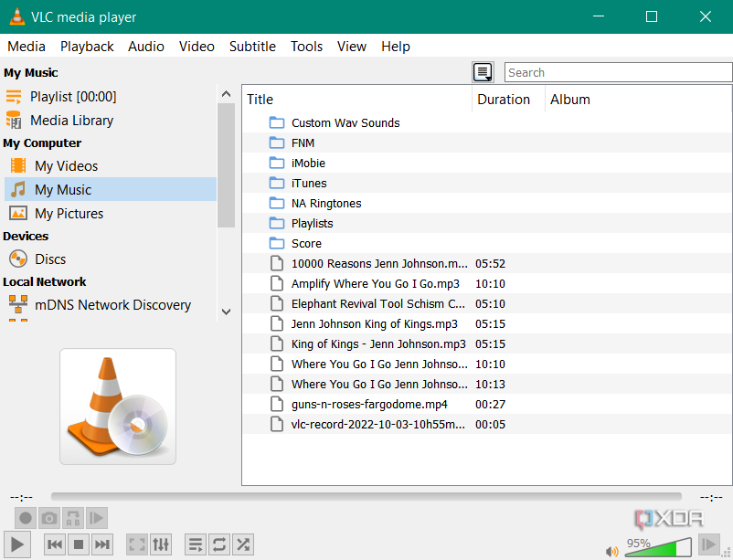Click folder icon next to iTunes
The image size is (733, 560).
(x=277, y=183)
